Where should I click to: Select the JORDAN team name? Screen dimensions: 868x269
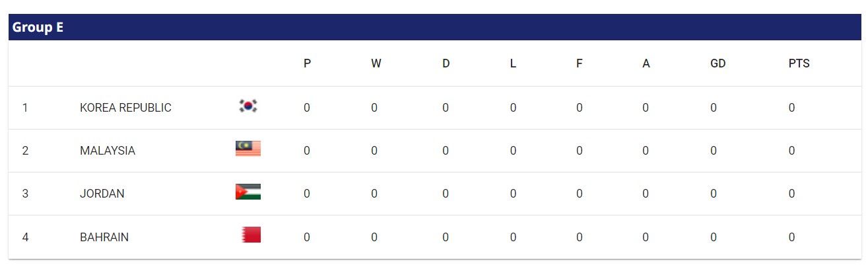[x=102, y=194]
